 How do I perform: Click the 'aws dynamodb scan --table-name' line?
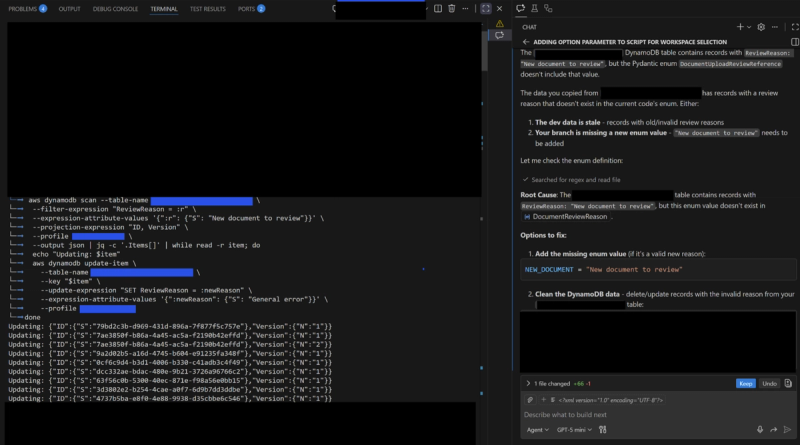135,200
